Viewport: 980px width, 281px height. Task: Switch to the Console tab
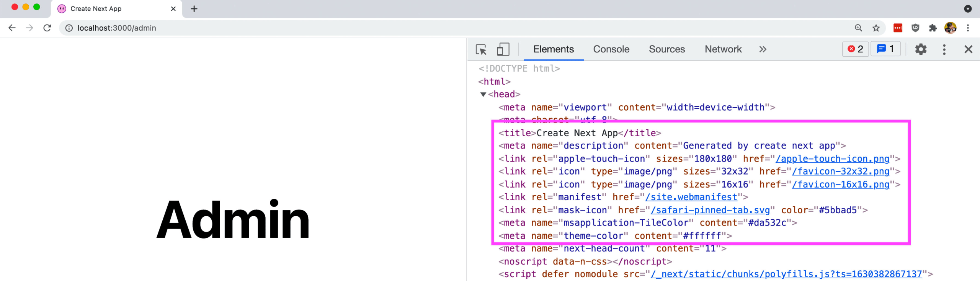(611, 49)
